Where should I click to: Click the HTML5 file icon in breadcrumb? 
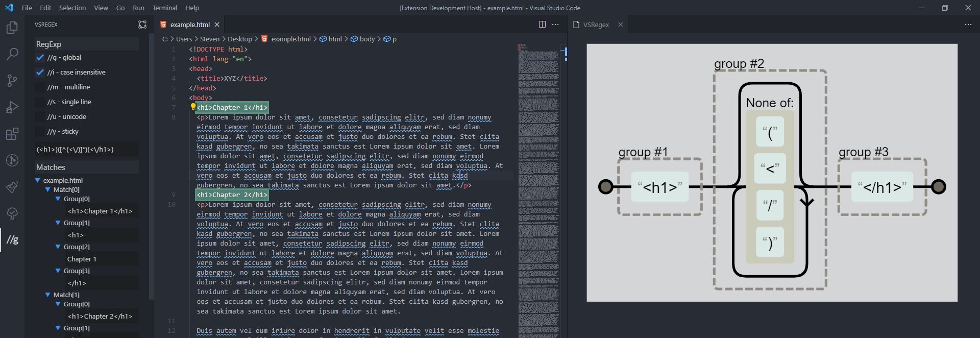coord(264,39)
